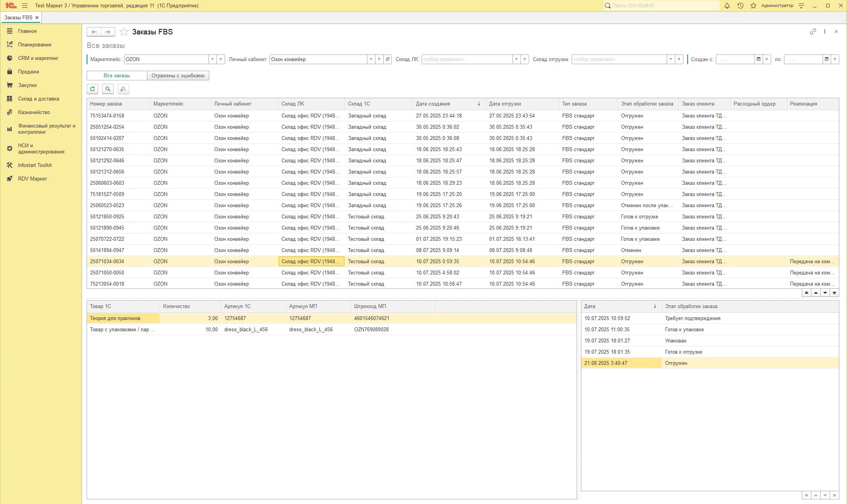Select product row Теория для практиков

pos(331,318)
